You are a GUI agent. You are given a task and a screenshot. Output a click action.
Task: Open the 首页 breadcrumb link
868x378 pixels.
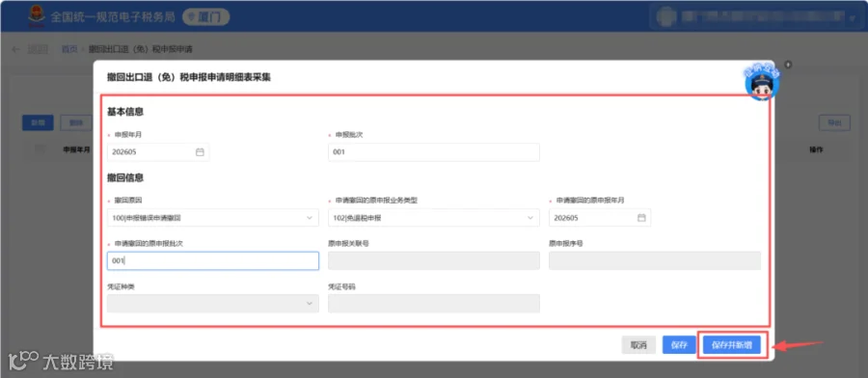coord(69,49)
